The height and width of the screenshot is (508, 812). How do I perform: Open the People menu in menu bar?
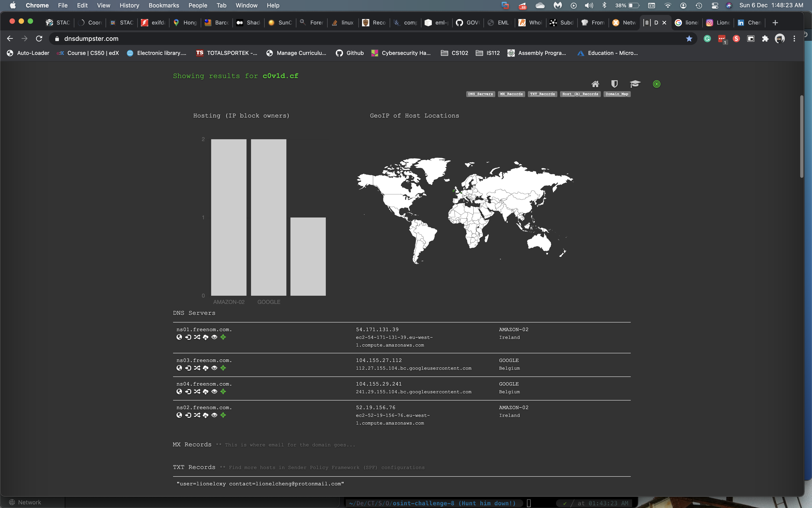tap(198, 5)
